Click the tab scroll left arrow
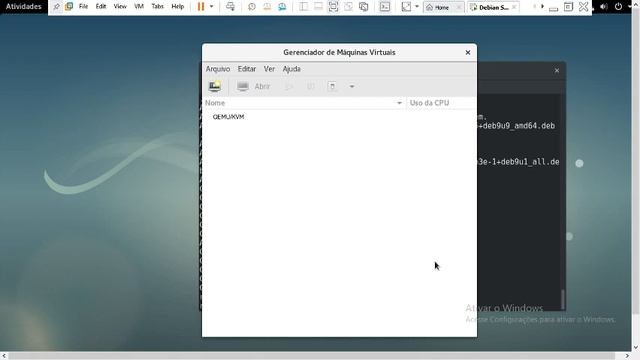This screenshot has width=640, height=360. tap(534, 7)
